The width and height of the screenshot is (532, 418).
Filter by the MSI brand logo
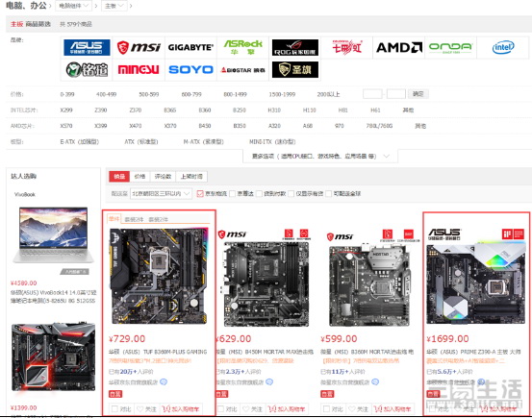click(139, 47)
